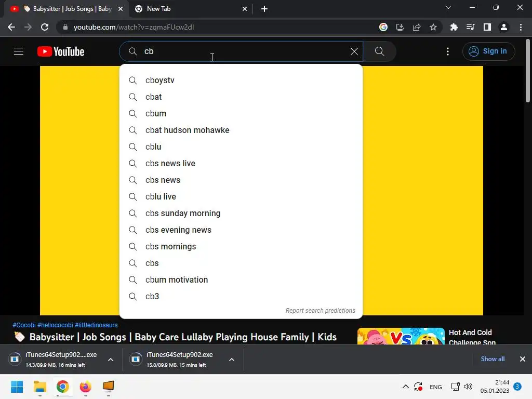The image size is (532, 399).
Task: Select suggestion cbs sunday morning
Action: (x=241, y=213)
